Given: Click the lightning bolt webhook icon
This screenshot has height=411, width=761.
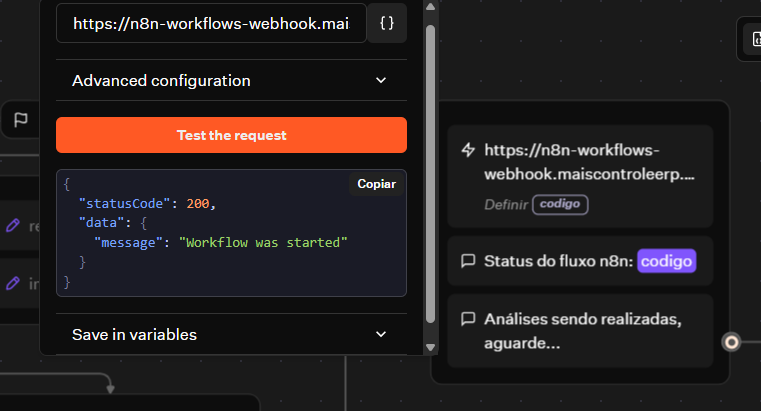Looking at the screenshot, I should pyautogui.click(x=467, y=150).
